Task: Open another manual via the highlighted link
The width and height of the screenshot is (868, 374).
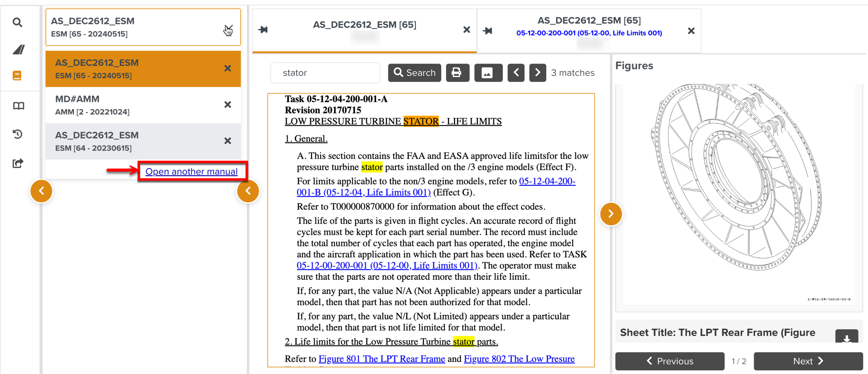Action: click(x=192, y=171)
